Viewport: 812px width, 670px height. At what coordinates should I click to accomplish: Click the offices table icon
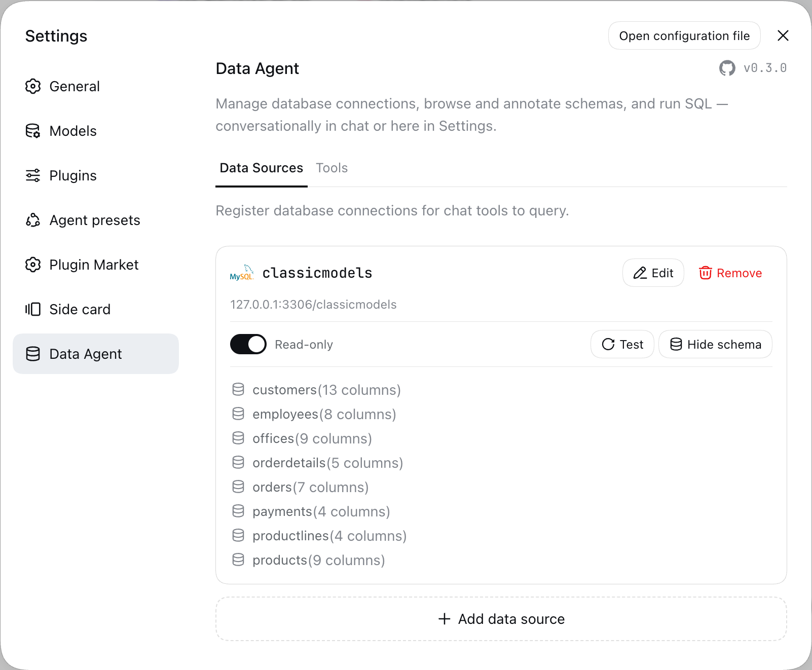tap(238, 438)
